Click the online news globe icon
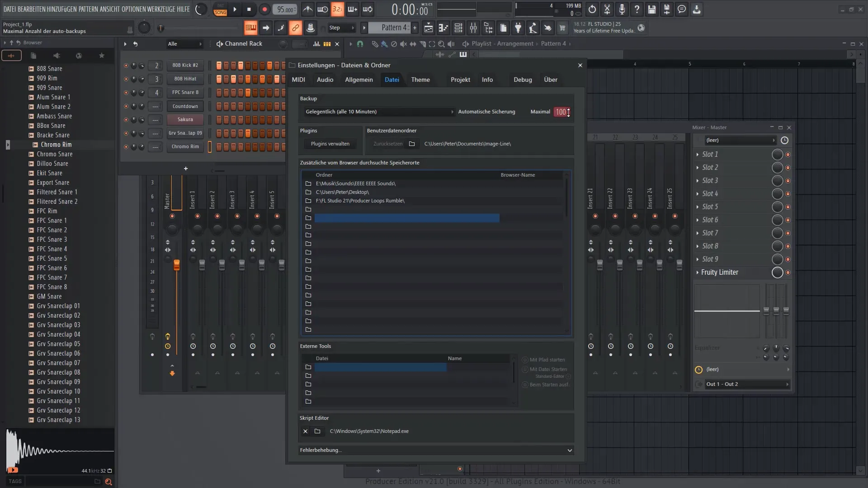Image resolution: width=868 pixels, height=488 pixels. pyautogui.click(x=641, y=28)
